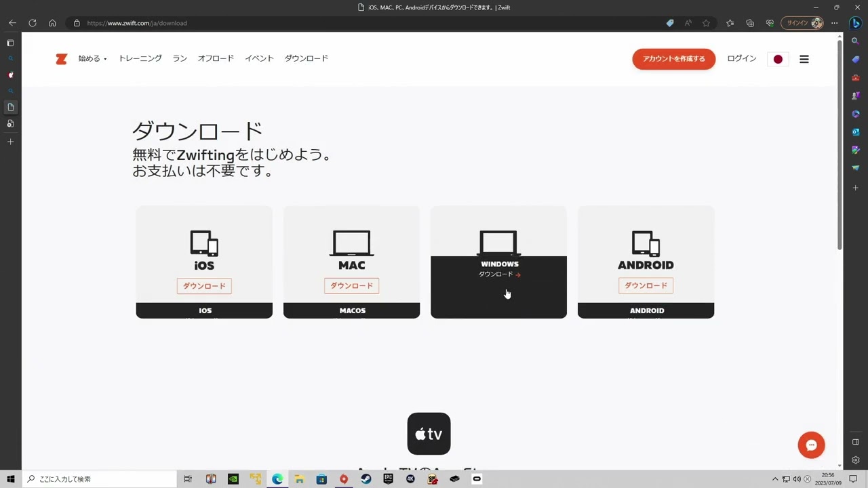Screen dimensions: 868x488
Task: Open the hamburger menu in the site header
Action: tap(804, 59)
